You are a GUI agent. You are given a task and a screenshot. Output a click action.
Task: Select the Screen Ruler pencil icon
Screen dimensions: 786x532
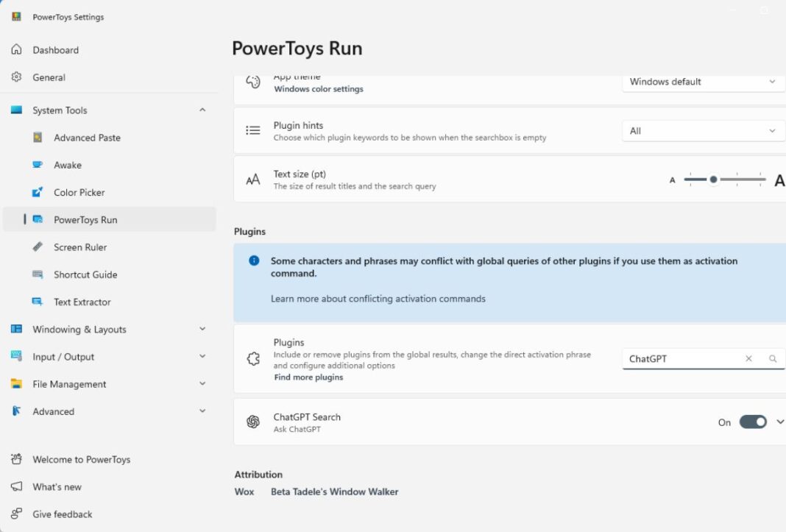37,247
